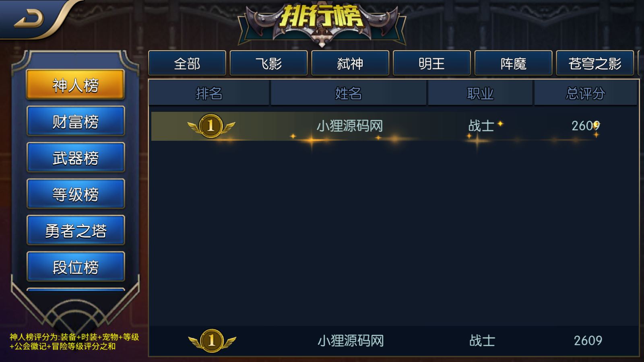Click the 排名 column header

click(x=209, y=93)
